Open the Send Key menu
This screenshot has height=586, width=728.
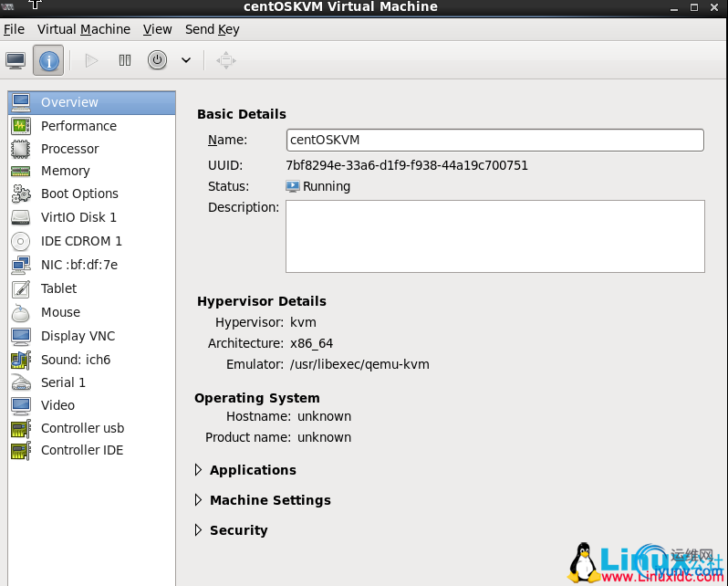(x=213, y=29)
